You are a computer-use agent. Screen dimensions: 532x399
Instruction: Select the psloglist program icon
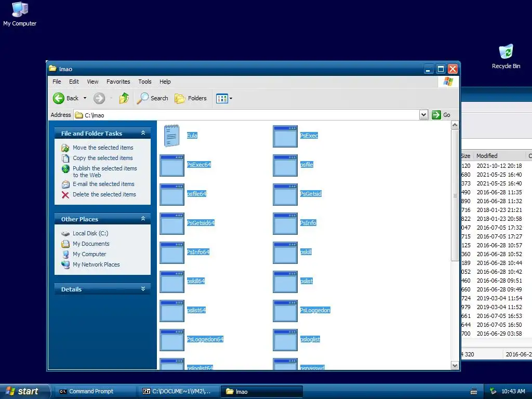click(285, 340)
